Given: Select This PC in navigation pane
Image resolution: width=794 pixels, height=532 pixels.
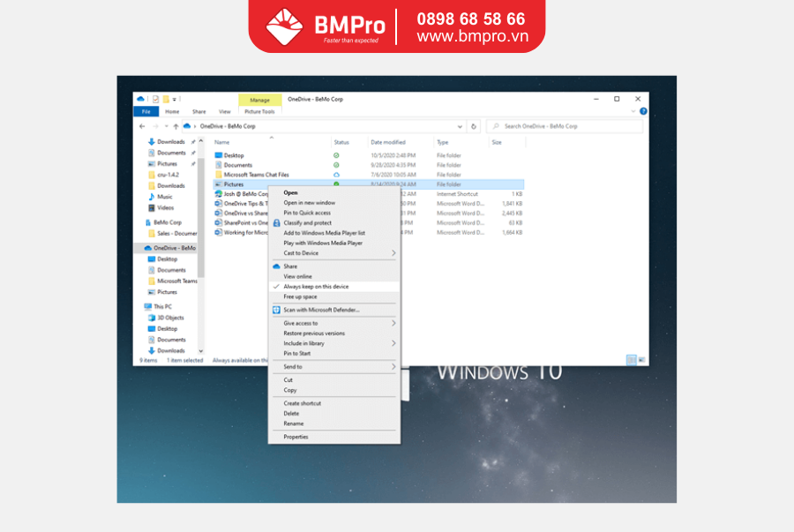Looking at the screenshot, I should coord(162,307).
